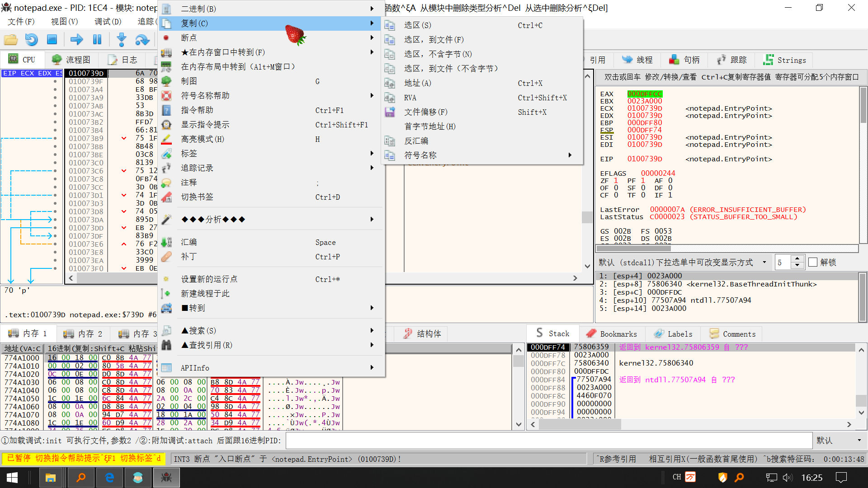Screen dimensions: 868x488
Task: Select 显示指令提示 menu item
Action: click(x=271, y=125)
